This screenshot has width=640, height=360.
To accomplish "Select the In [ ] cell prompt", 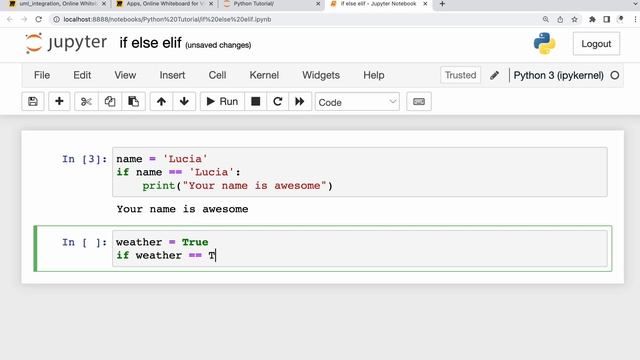I will coord(84,242).
